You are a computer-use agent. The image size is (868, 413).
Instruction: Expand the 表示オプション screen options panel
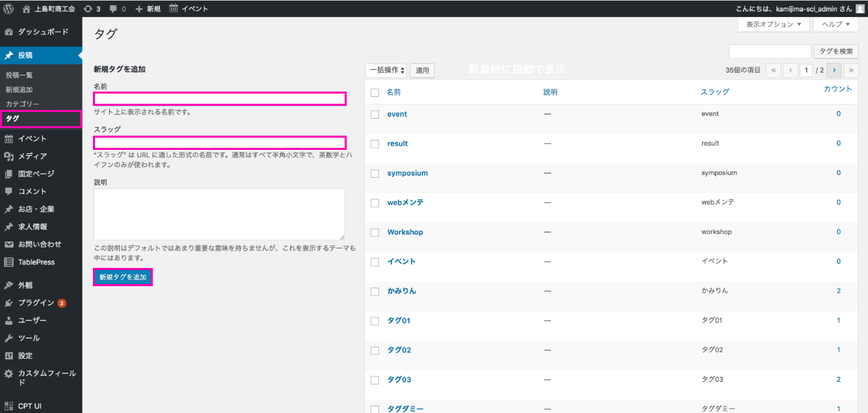tap(773, 24)
